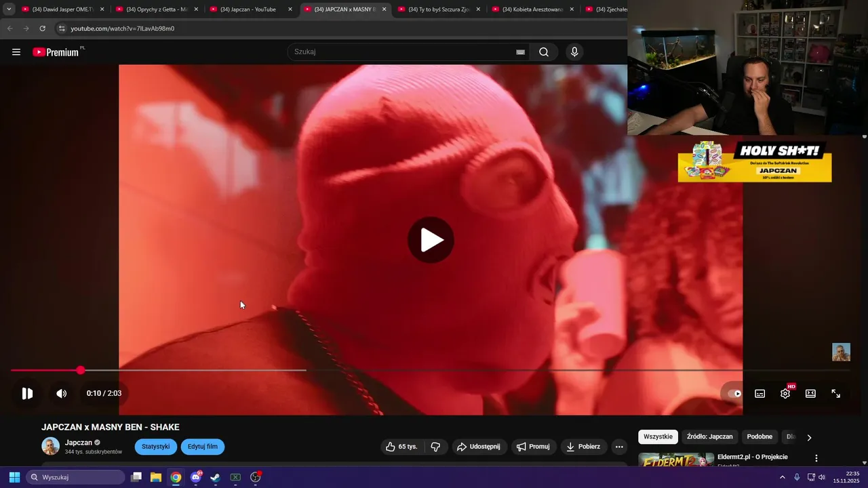Screen dimensions: 868x488
Task: Click Edytuj film button
Action: click(203, 447)
